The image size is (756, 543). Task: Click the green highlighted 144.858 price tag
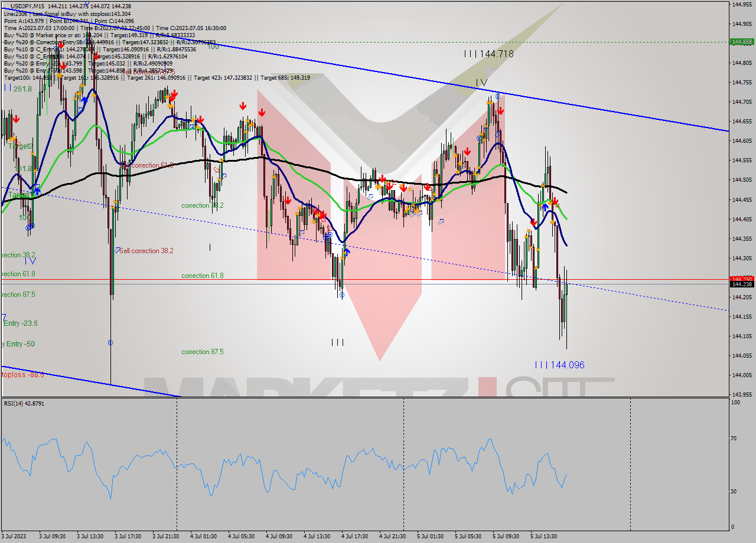(740, 42)
